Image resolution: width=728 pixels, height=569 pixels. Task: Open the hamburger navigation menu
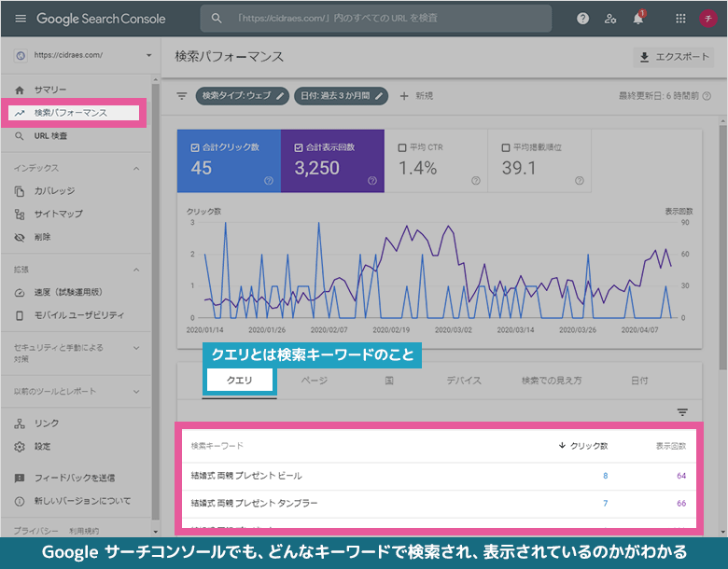pyautogui.click(x=21, y=19)
